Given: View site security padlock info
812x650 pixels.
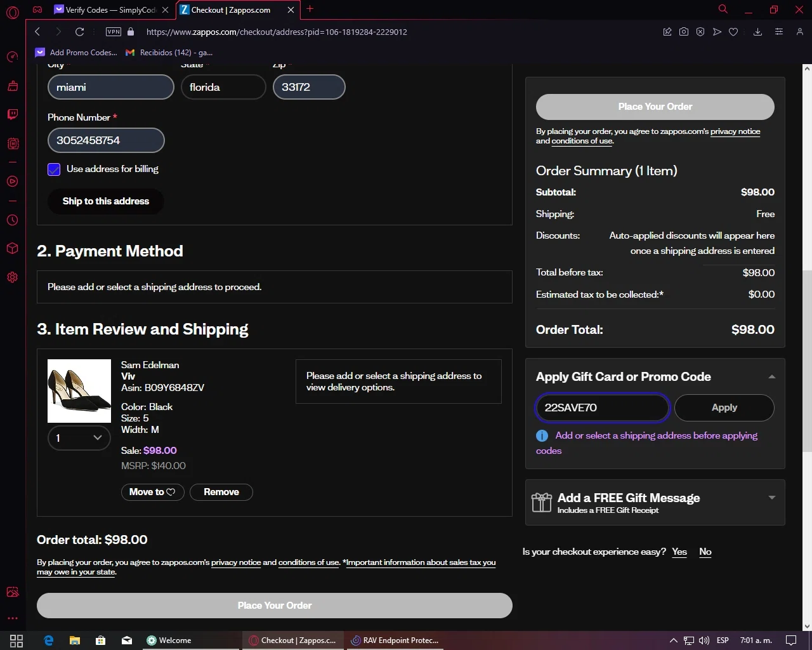Looking at the screenshot, I should pyautogui.click(x=131, y=32).
